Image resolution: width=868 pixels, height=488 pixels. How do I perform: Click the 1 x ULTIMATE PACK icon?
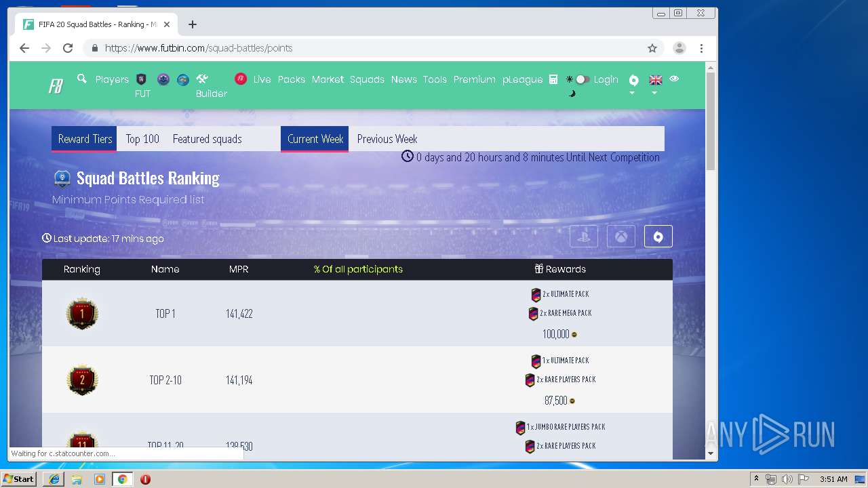(536, 361)
